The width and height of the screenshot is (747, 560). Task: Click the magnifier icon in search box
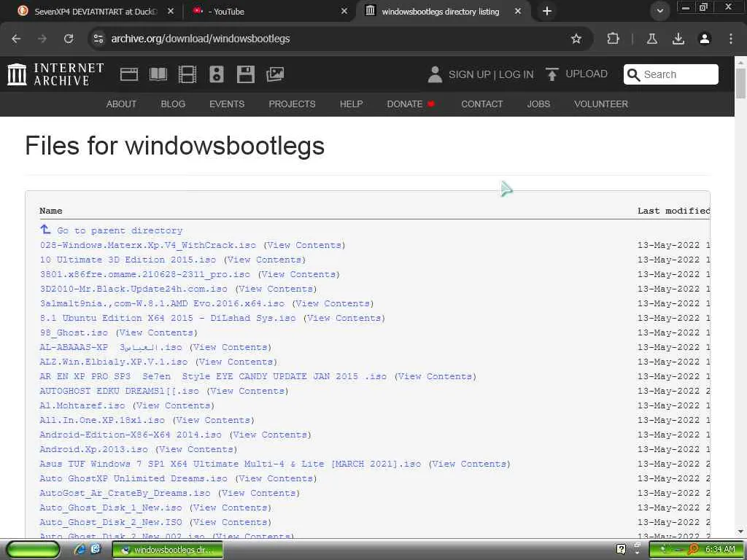coord(634,75)
